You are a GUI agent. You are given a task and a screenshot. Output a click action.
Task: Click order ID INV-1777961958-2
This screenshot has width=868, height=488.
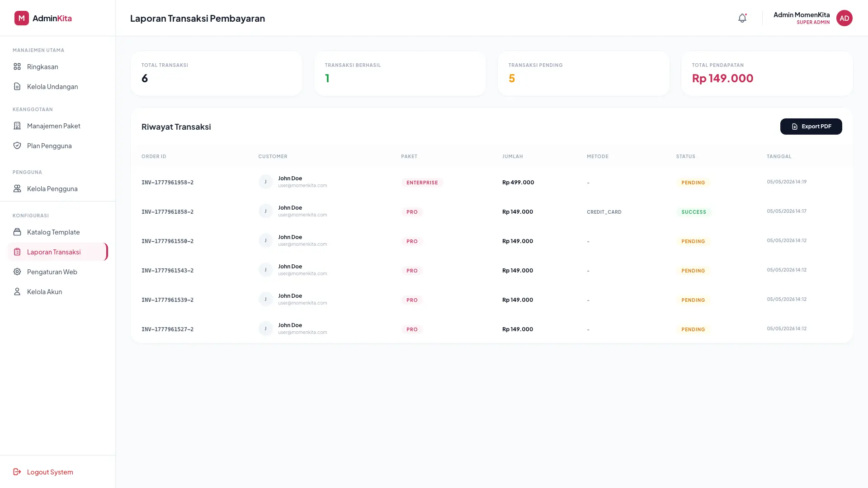167,183
